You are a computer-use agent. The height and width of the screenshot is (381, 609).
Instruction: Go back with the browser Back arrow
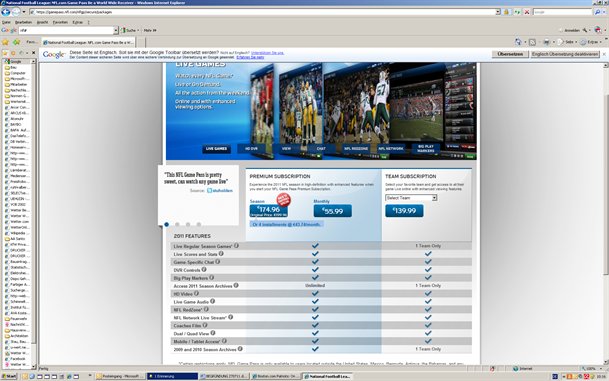point(5,12)
